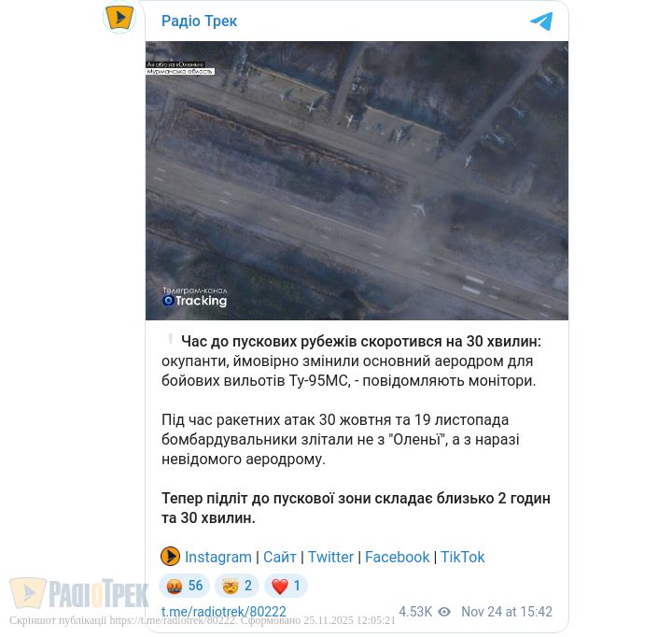
Task: Click the eye views icon
Action: tap(444, 612)
